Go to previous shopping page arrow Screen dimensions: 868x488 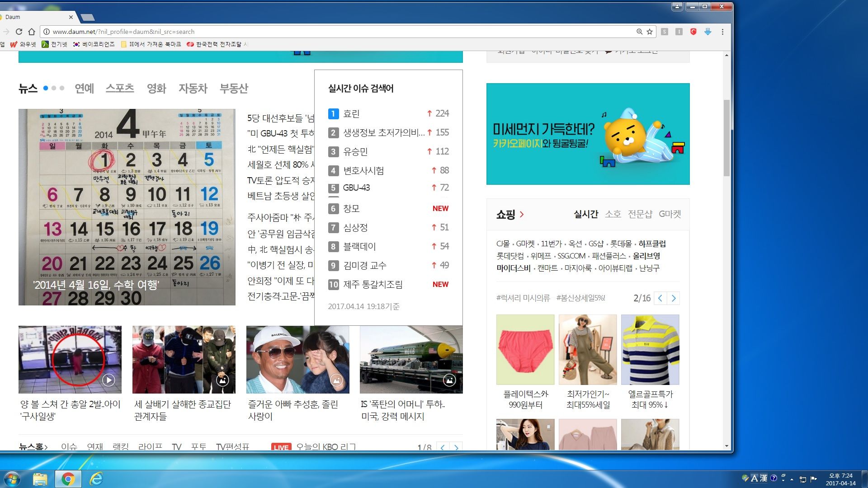[660, 298]
